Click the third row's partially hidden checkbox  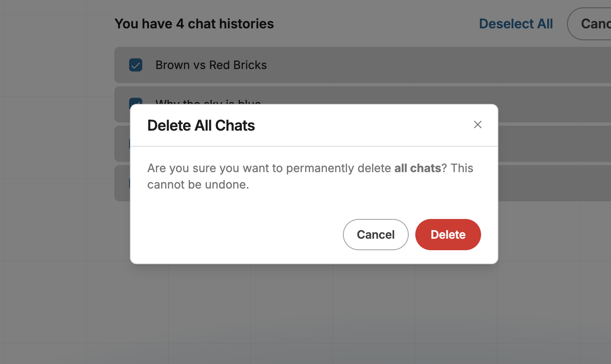tap(130, 144)
